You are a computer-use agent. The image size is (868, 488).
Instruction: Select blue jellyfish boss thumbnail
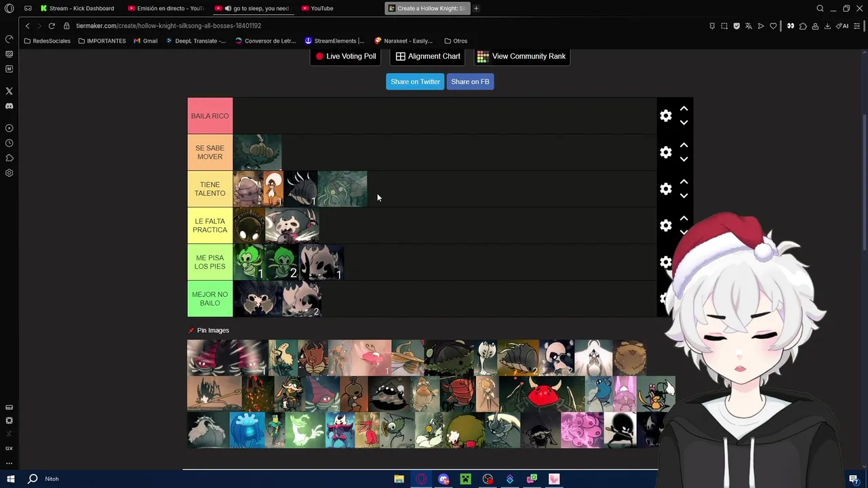247,430
